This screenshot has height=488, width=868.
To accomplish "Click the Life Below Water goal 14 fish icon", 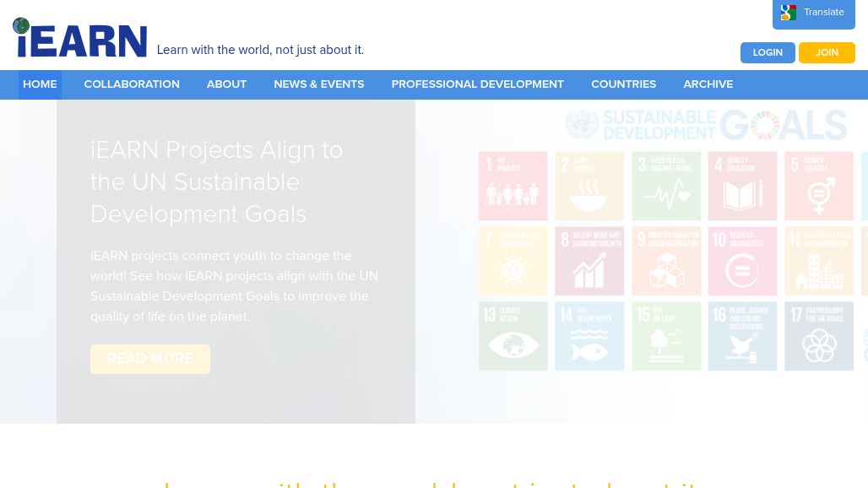I will coord(589,347).
